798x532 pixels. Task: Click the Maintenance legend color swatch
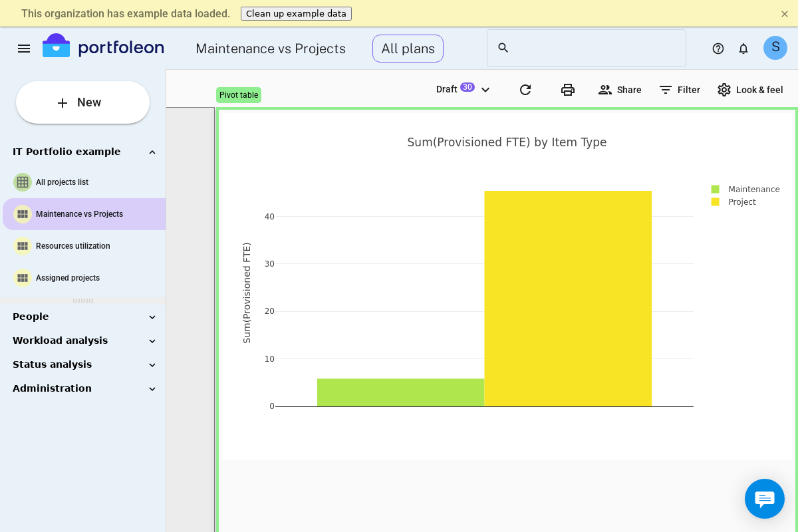pyautogui.click(x=715, y=190)
